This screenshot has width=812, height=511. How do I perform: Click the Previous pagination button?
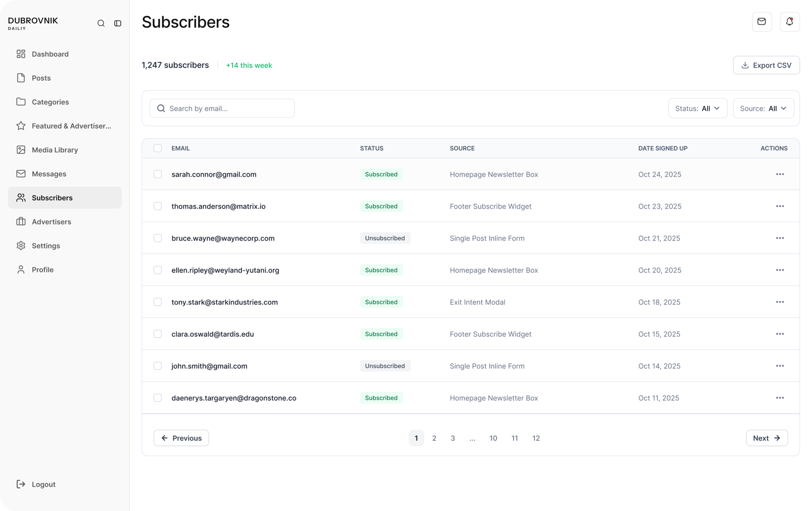pyautogui.click(x=181, y=438)
